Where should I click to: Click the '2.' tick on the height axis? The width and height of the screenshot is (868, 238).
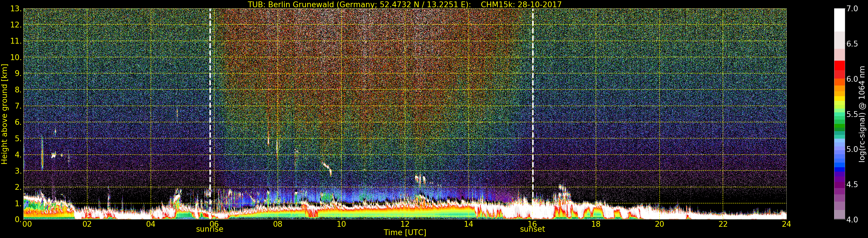(18, 187)
